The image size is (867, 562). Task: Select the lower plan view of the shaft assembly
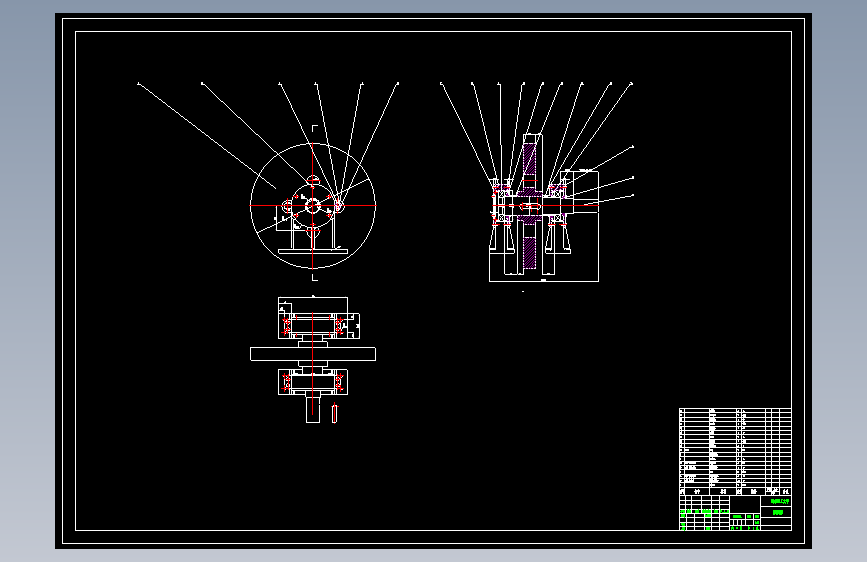[x=313, y=360]
